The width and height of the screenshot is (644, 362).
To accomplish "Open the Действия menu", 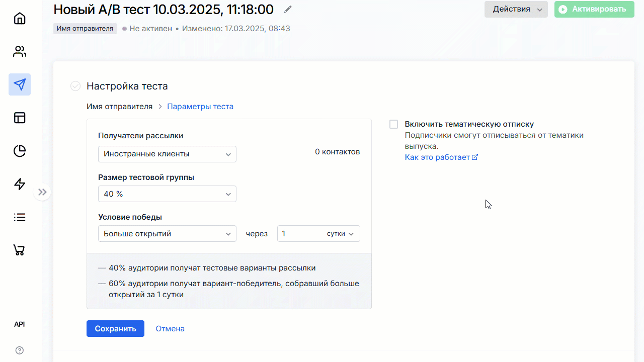I will [516, 9].
